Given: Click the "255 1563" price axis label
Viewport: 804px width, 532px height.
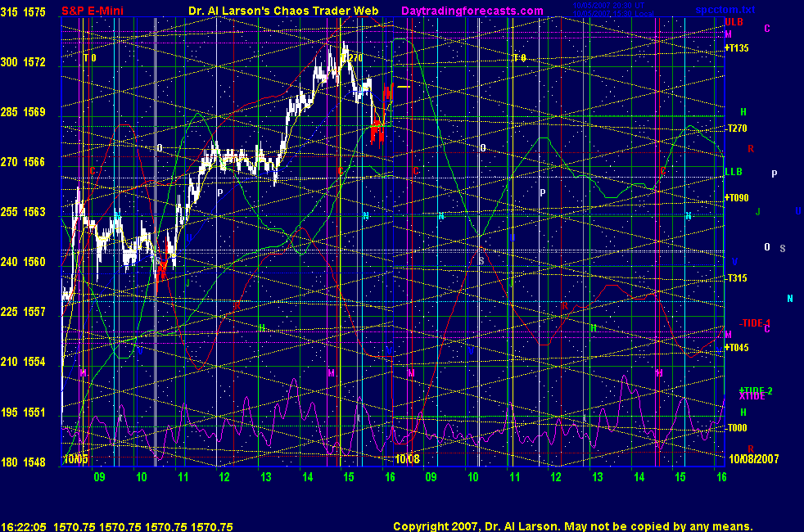Looking at the screenshot, I should point(23,212).
